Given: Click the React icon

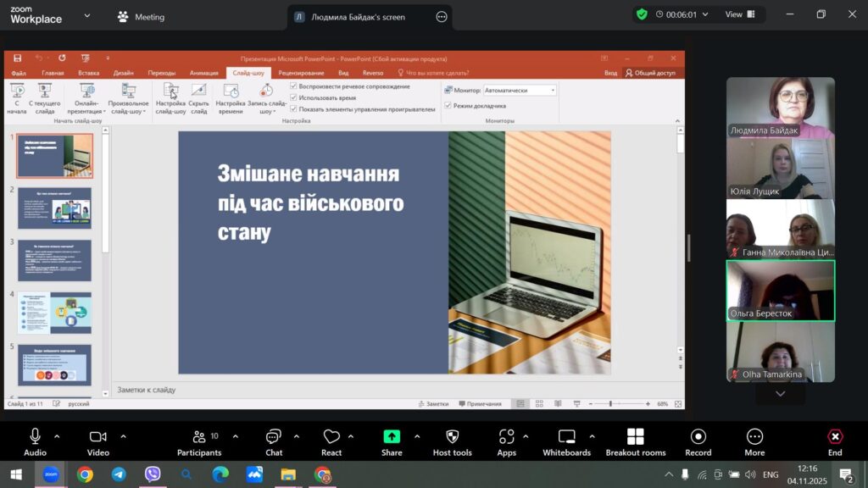Looking at the screenshot, I should [331, 442].
